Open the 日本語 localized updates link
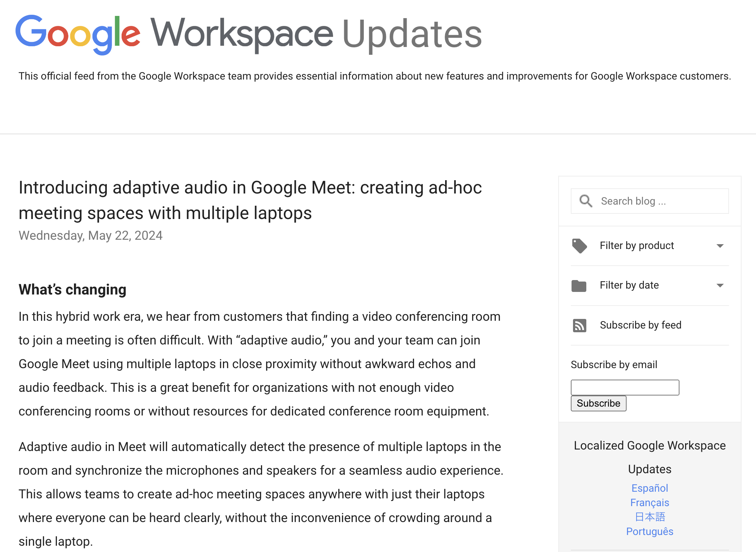The width and height of the screenshot is (756, 552). click(650, 517)
